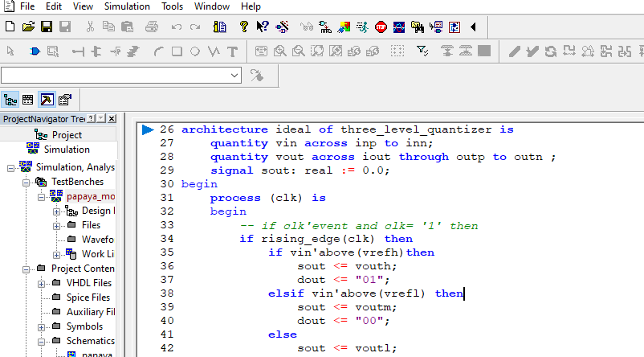Click the colorful puzzle pieces icon
644x357 pixels.
[344, 27]
